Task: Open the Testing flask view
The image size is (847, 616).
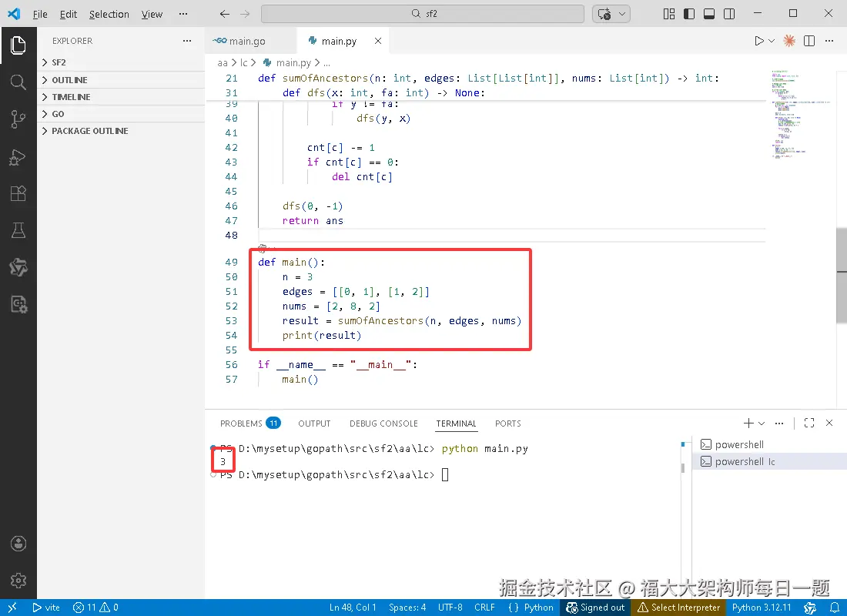Action: tap(18, 230)
